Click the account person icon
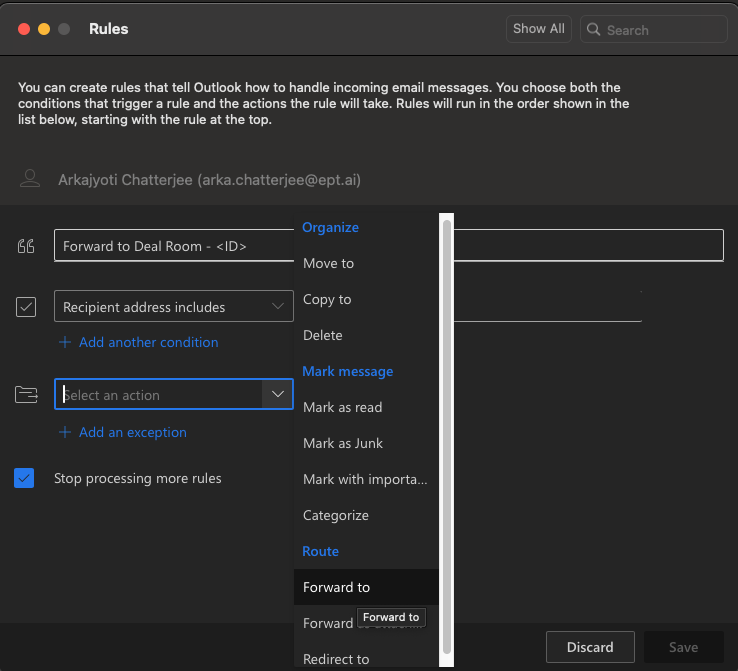Viewport: 738px width, 671px height. click(x=31, y=179)
